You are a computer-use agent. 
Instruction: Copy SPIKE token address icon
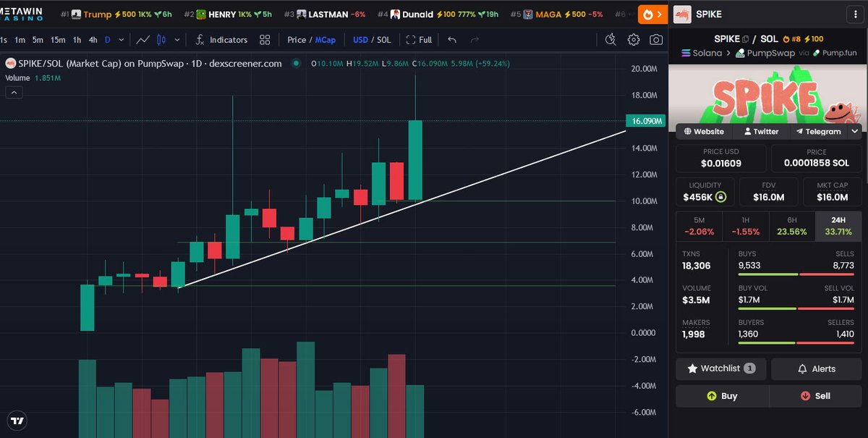(x=745, y=39)
